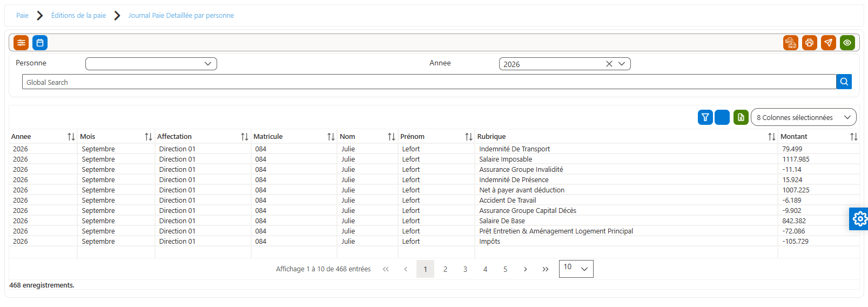Clear the 2026 Annee selection
The height and width of the screenshot is (307, 868).
coord(609,64)
